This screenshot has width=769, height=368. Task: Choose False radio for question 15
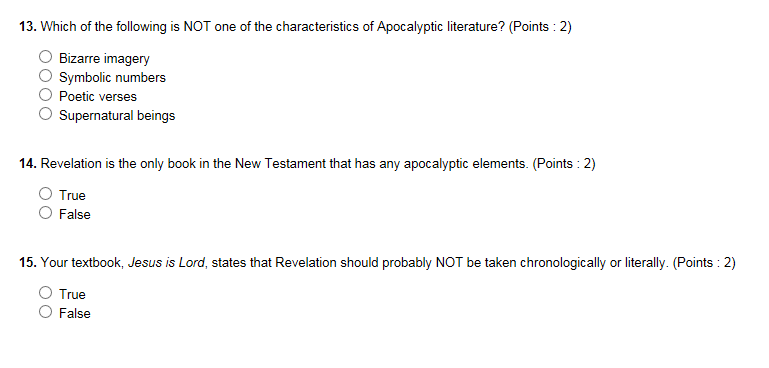pos(45,312)
